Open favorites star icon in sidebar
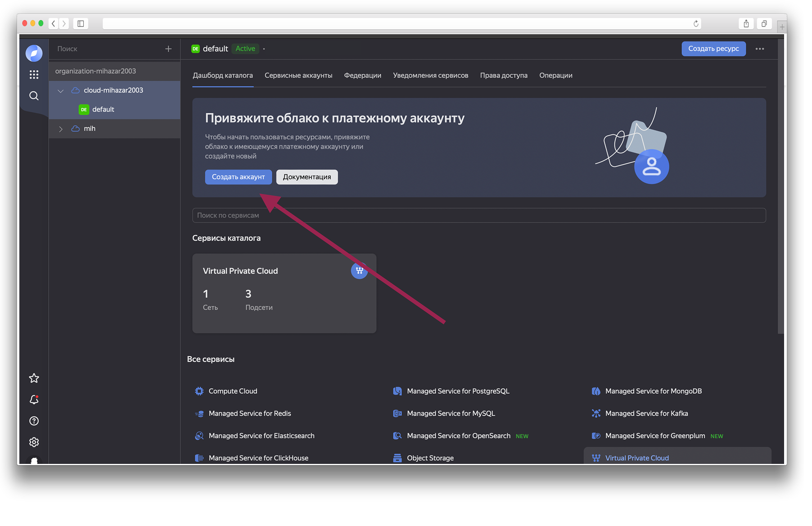 (34, 378)
